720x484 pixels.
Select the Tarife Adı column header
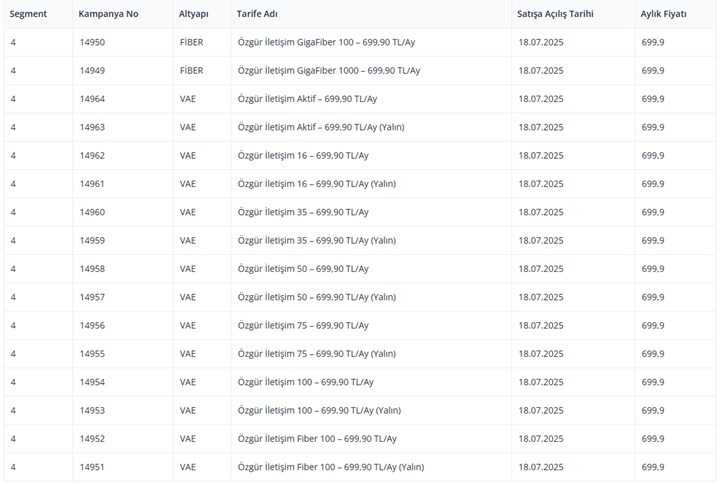[257, 14]
